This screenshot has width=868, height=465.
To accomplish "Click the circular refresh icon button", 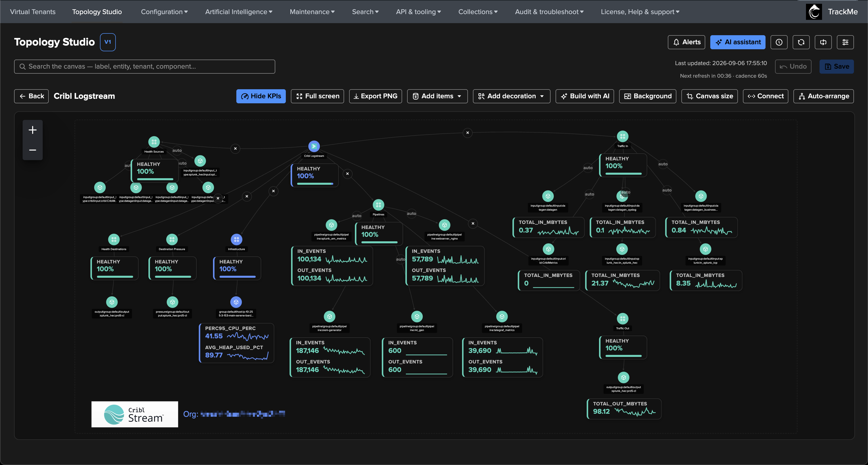I will (x=801, y=42).
